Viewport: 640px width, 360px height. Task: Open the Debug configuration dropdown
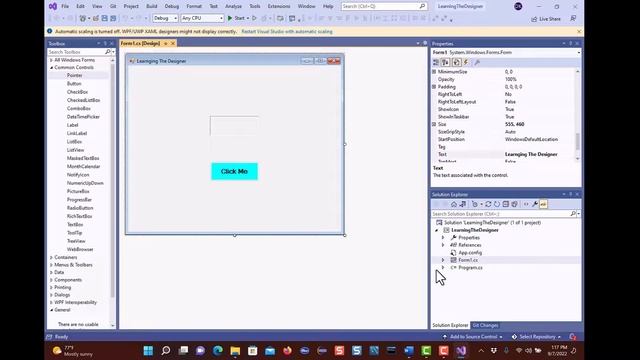tap(165, 18)
